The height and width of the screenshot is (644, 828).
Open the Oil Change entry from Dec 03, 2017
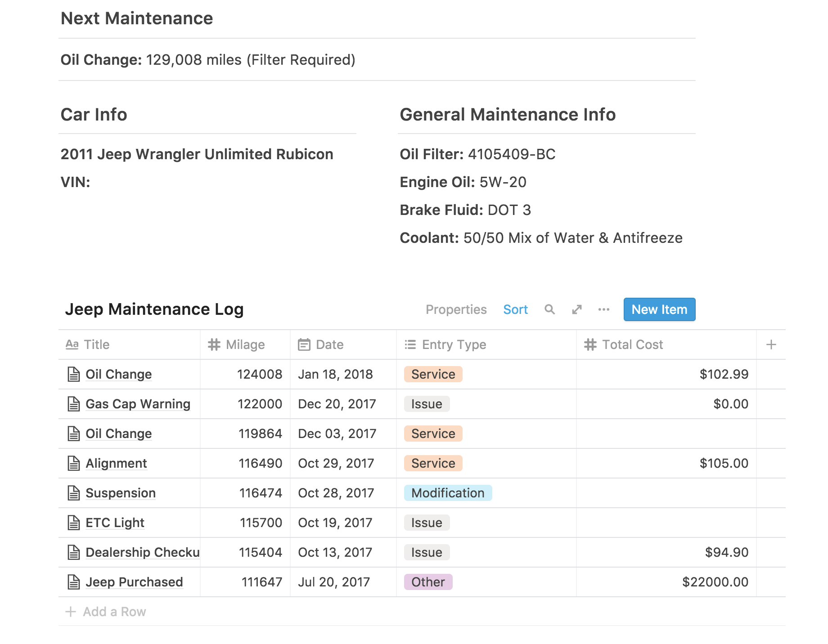[x=118, y=434]
